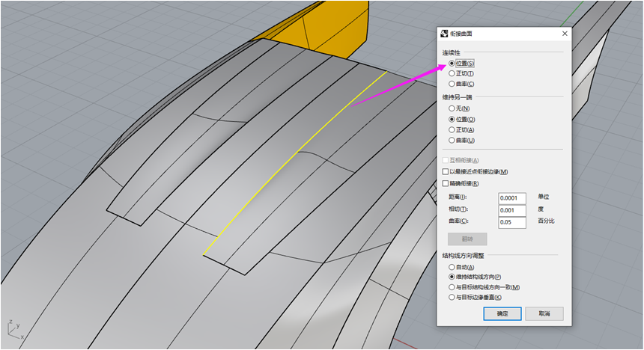
Task: Tick the 精确衔接(R) checkbox
Action: tap(446, 183)
